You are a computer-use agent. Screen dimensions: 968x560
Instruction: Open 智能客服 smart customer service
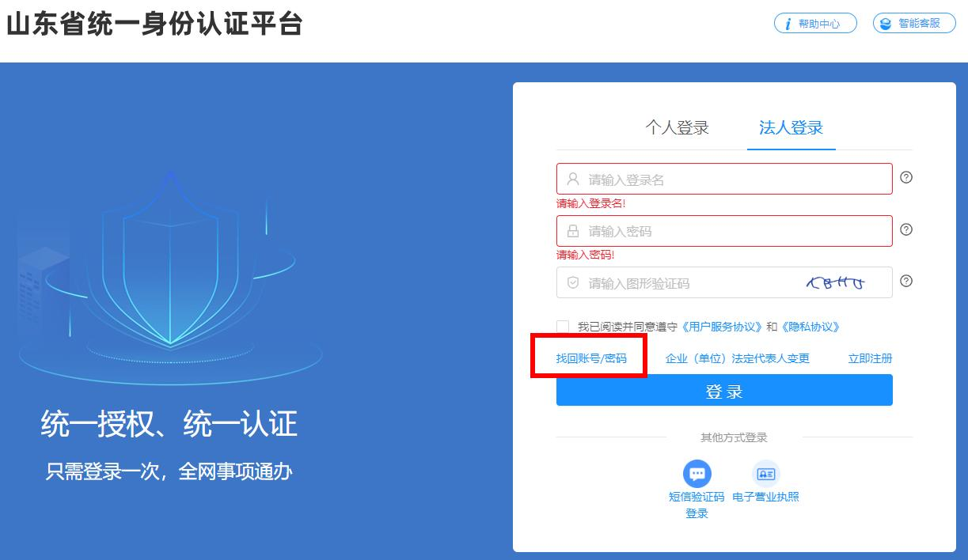point(914,24)
